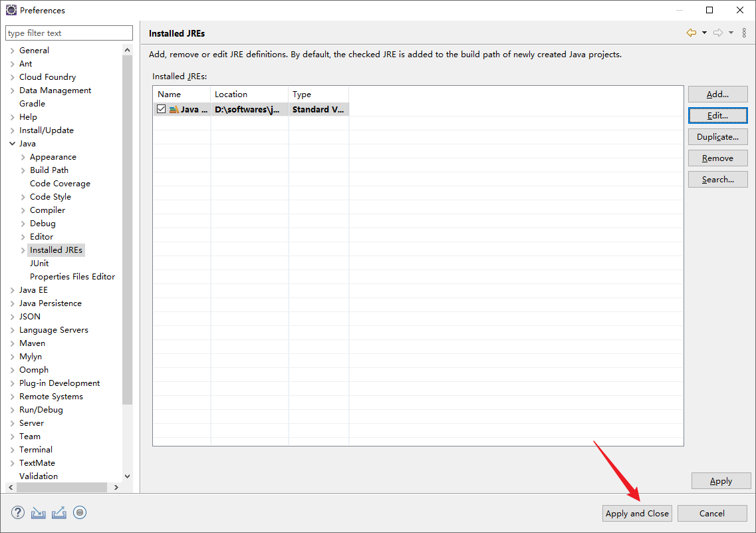
Task: Click the Import preferences icon
Action: pos(39,512)
